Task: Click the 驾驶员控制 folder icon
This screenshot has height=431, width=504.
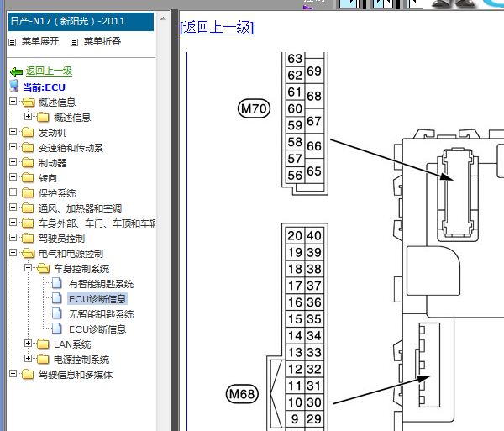Action: pos(28,238)
